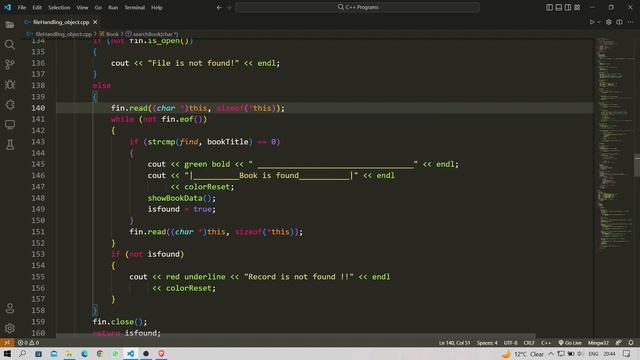Click the horizontal editor scrollbar
The height and width of the screenshot is (360, 640).
[296, 335]
